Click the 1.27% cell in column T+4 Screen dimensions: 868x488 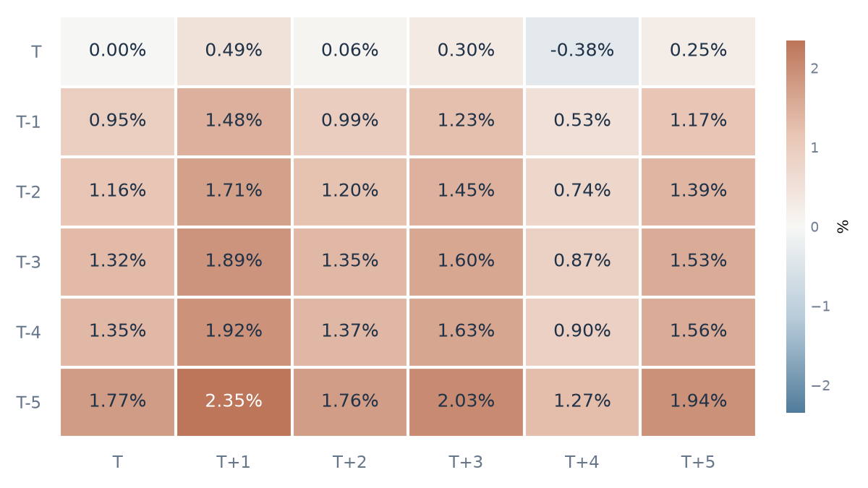point(582,402)
